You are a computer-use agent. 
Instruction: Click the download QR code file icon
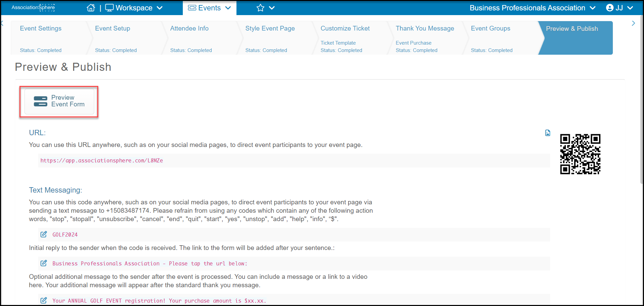coord(548,133)
